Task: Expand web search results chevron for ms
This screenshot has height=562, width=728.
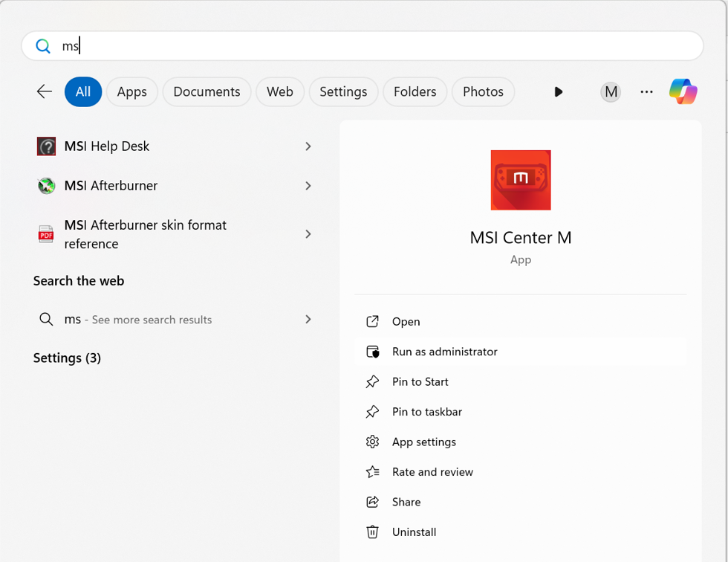Action: (308, 319)
